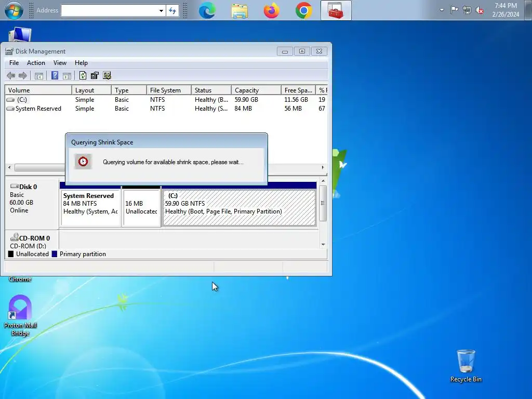Click the 84 MB capacity cell
Viewport: 532px width, 399px height.
[243, 109]
